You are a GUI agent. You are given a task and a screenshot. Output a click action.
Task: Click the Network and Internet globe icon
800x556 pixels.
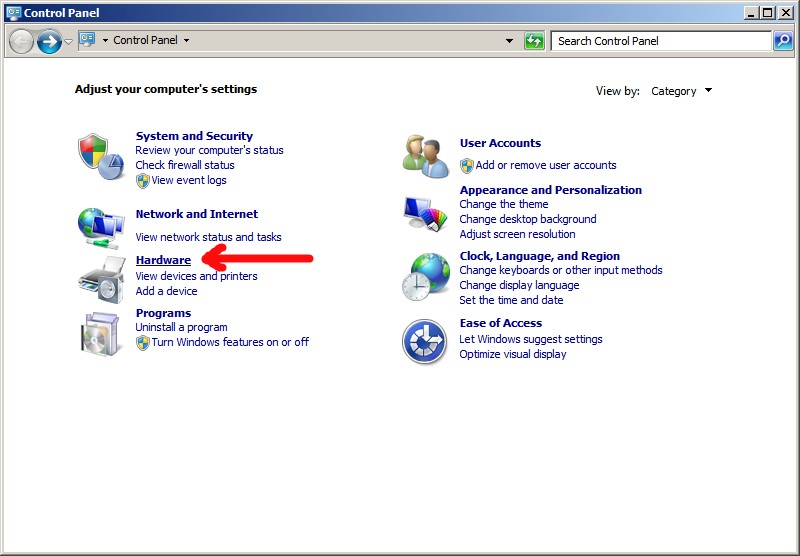[x=101, y=228]
